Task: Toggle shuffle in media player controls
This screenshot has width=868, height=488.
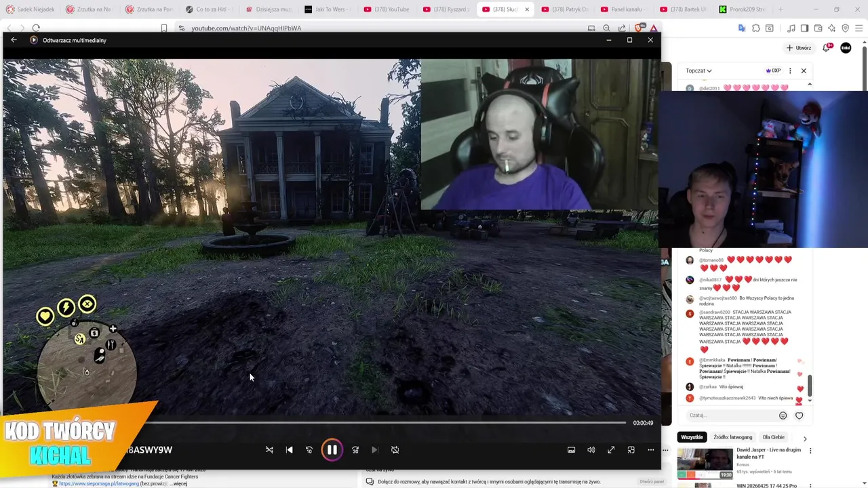Action: coord(269,450)
